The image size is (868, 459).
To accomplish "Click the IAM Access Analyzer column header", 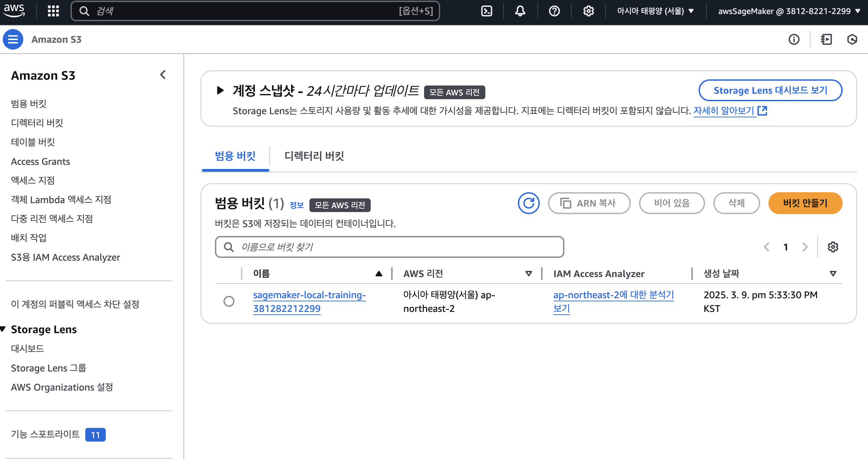I will (x=599, y=274).
